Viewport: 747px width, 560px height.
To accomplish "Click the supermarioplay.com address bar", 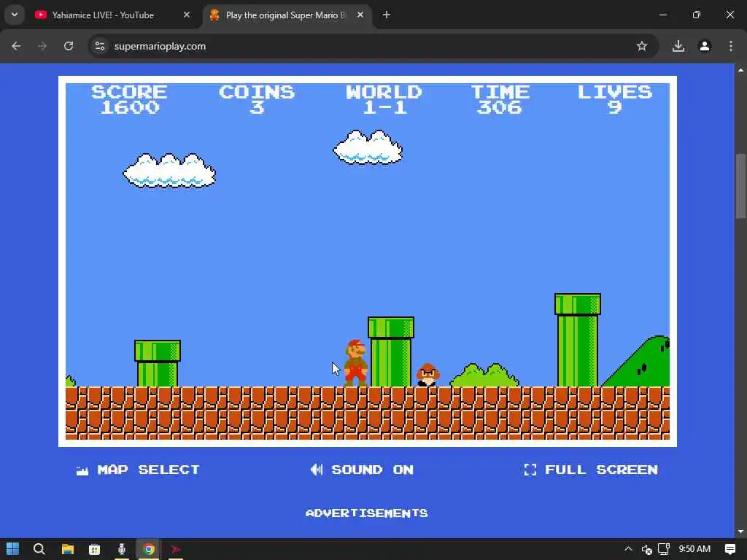I will [x=371, y=46].
